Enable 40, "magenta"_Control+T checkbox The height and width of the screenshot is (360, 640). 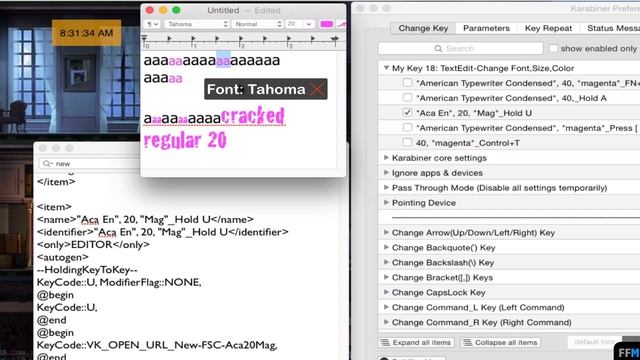(x=407, y=142)
